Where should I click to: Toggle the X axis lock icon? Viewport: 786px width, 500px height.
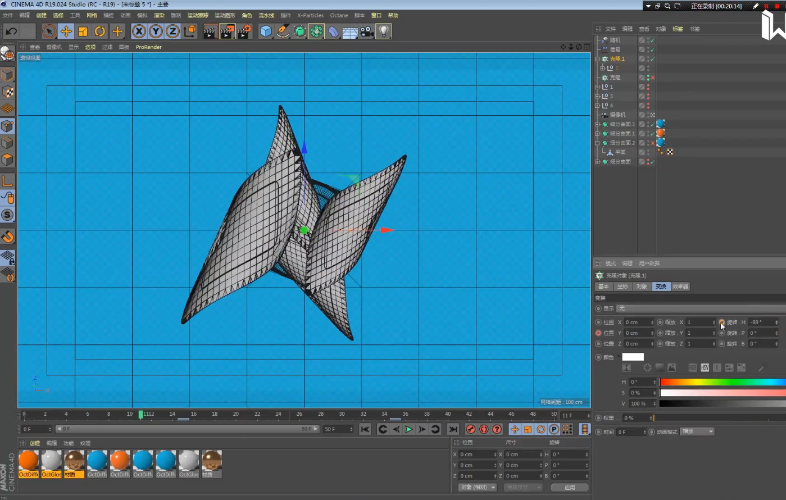(139, 31)
